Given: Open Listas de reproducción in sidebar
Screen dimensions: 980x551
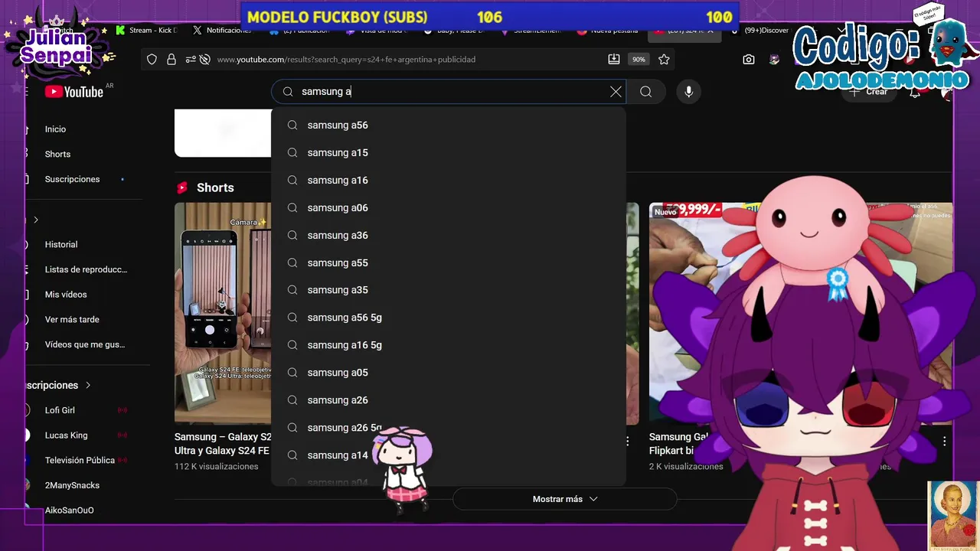Looking at the screenshot, I should 86,269.
